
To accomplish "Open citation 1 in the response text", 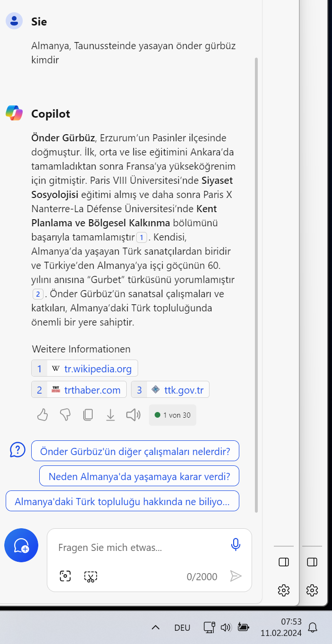I will click(x=142, y=237).
